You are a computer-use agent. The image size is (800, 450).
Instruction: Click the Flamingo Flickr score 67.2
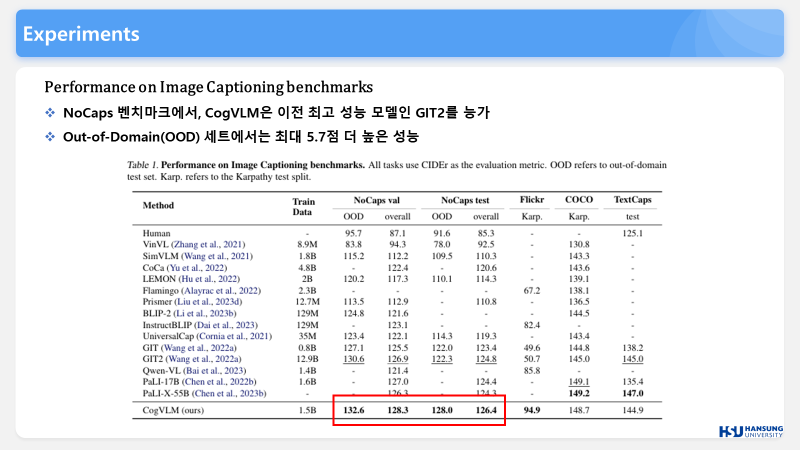coord(532,291)
